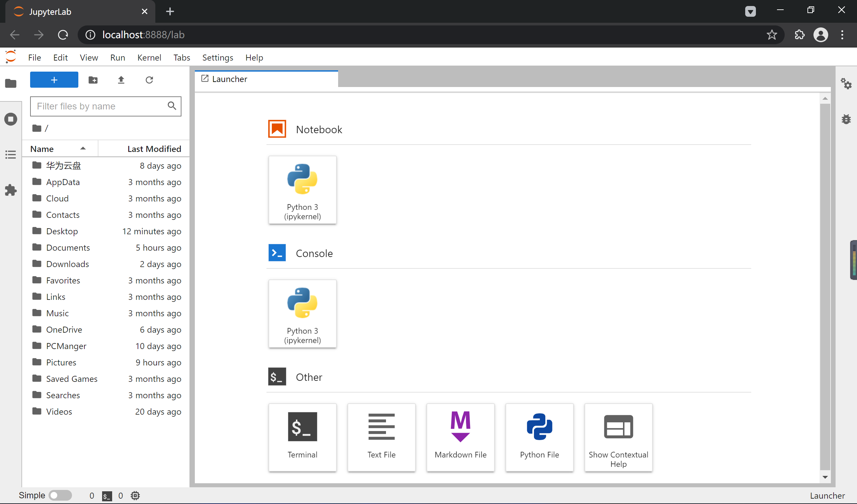Image resolution: width=857 pixels, height=504 pixels.
Task: Open the Run menu
Action: [x=118, y=58]
